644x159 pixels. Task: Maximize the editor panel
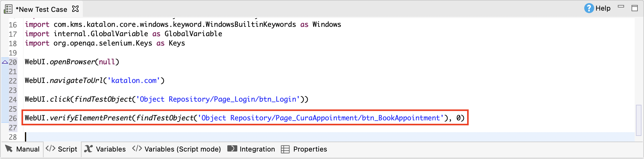point(635,8)
